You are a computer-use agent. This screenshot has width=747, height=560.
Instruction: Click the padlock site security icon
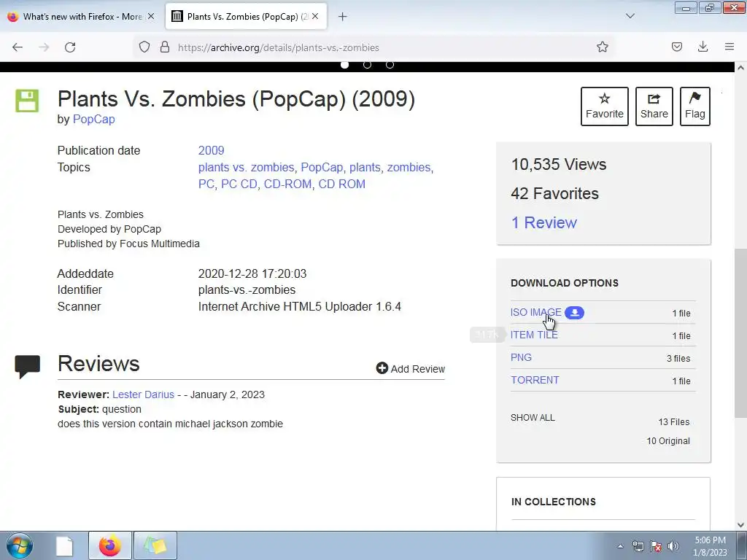tap(165, 47)
